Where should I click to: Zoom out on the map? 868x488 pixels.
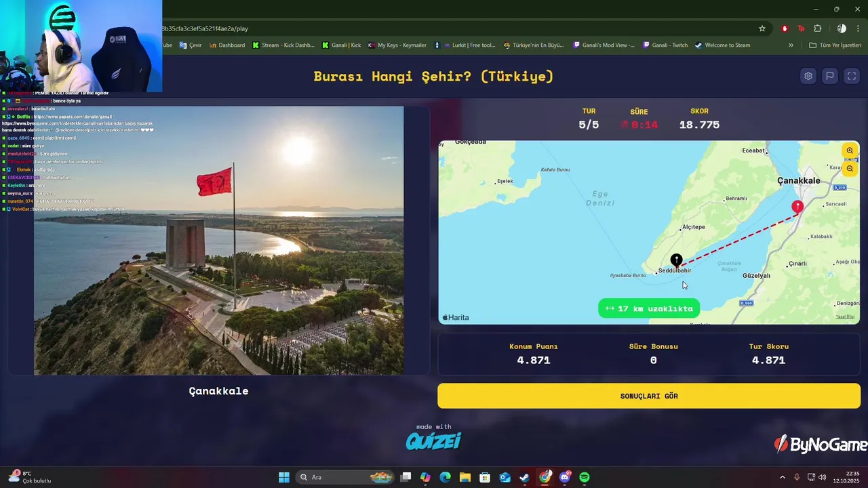click(x=850, y=168)
